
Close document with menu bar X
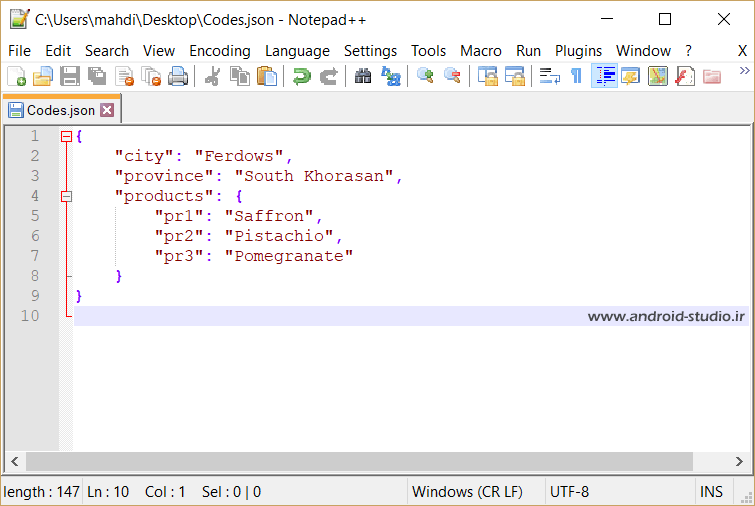(x=742, y=51)
